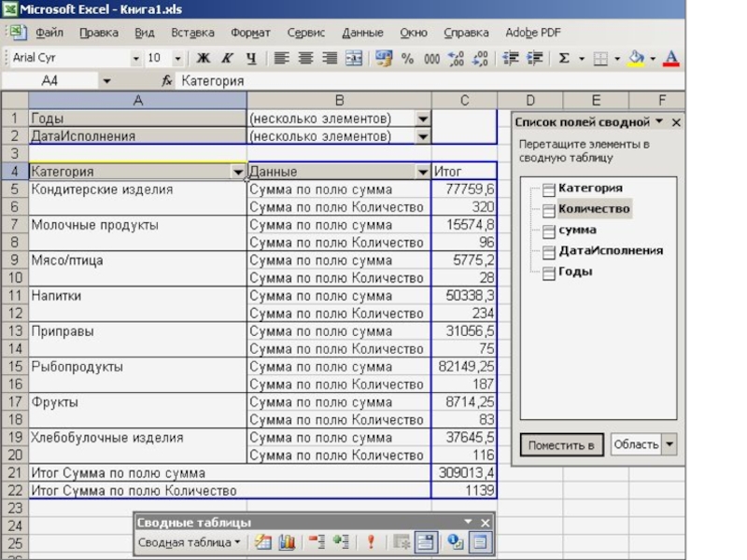The height and width of the screenshot is (560, 747).
Task: Click Merge and Center icon
Action: click(353, 59)
